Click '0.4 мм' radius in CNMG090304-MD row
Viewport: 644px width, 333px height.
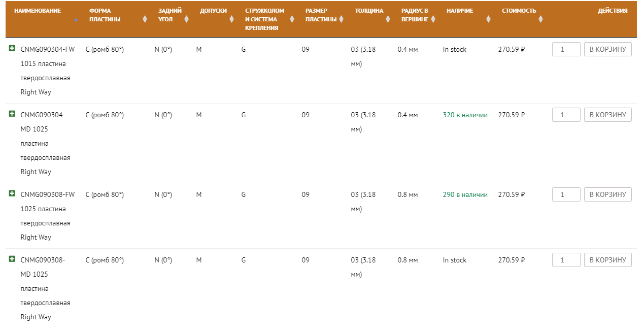pyautogui.click(x=408, y=115)
